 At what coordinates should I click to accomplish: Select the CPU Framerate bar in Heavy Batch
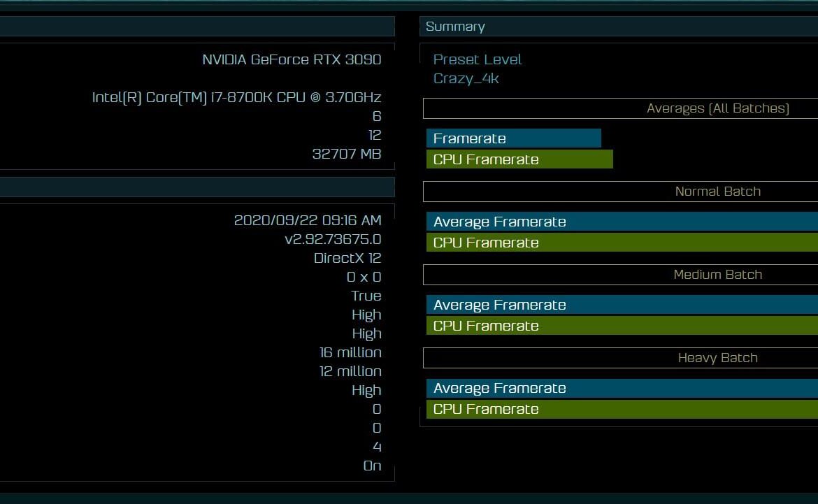pos(485,409)
